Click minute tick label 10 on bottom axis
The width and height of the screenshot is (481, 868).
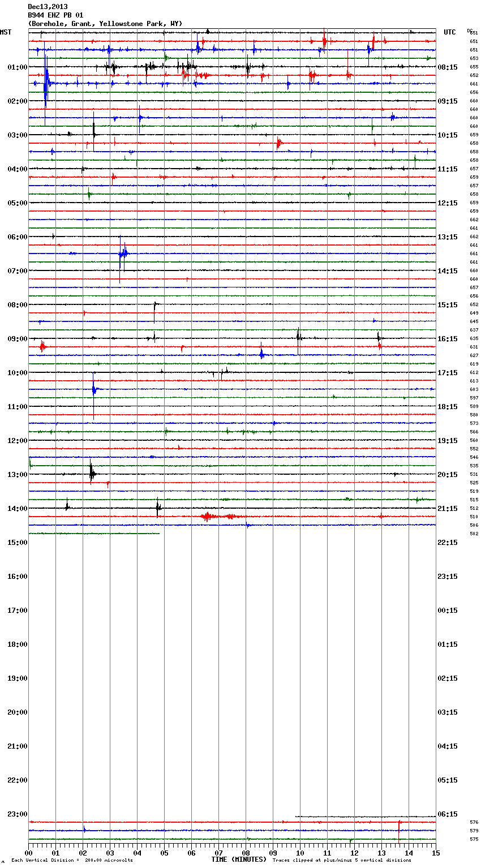coord(300,853)
